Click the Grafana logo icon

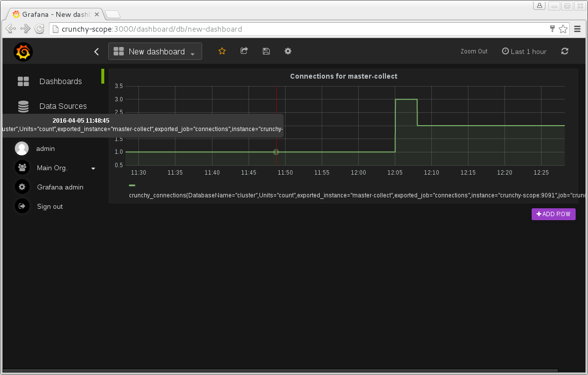[x=23, y=51]
